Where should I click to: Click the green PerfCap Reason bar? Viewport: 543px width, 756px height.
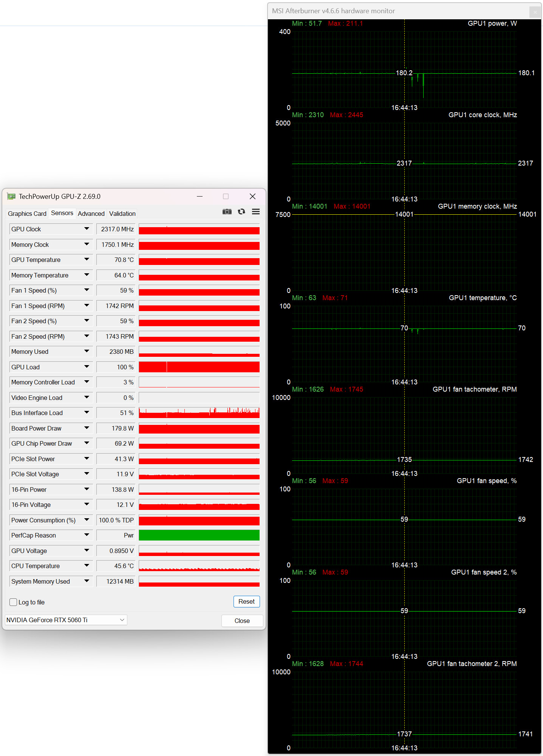point(199,535)
